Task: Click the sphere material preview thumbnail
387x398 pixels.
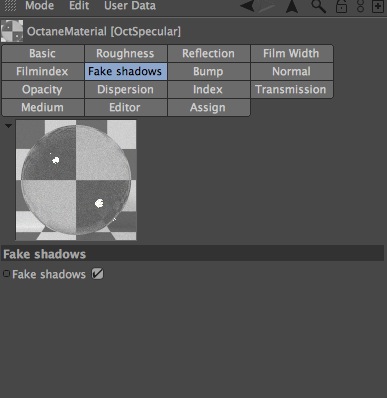Action: point(76,180)
